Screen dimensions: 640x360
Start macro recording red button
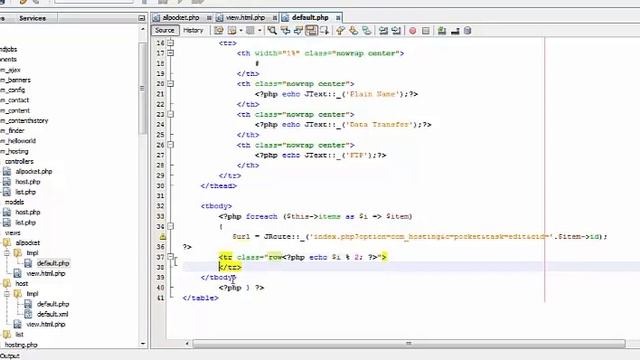coord(413,31)
